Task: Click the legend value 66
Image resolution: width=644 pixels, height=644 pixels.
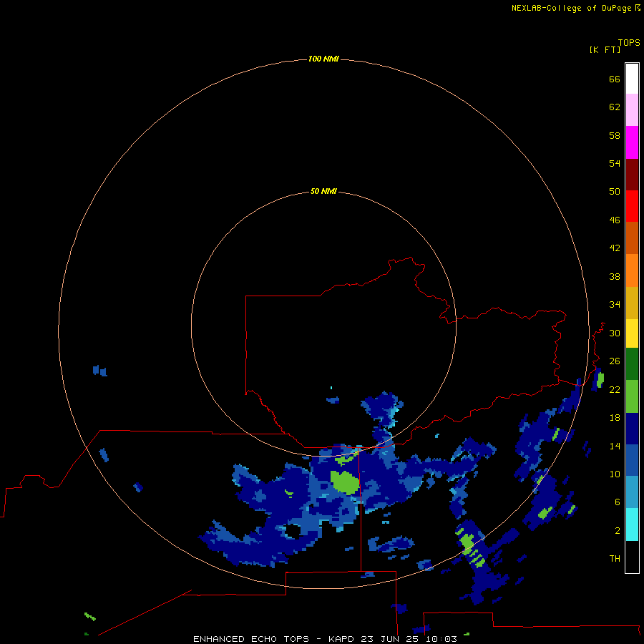Action: [615, 79]
